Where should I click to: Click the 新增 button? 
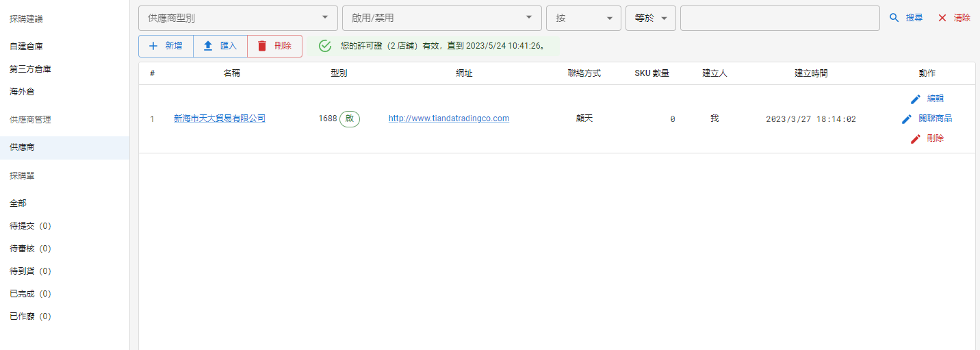pos(166,46)
